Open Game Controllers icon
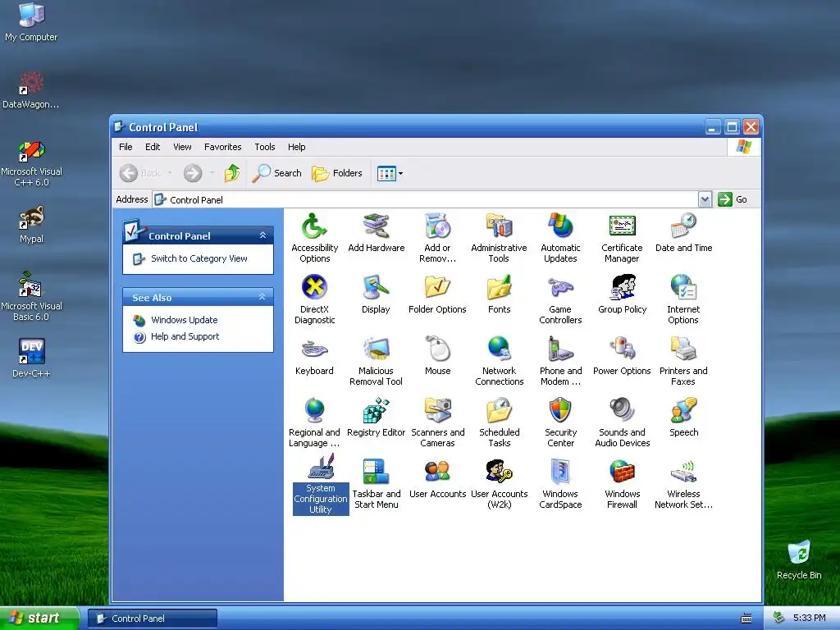 560,299
